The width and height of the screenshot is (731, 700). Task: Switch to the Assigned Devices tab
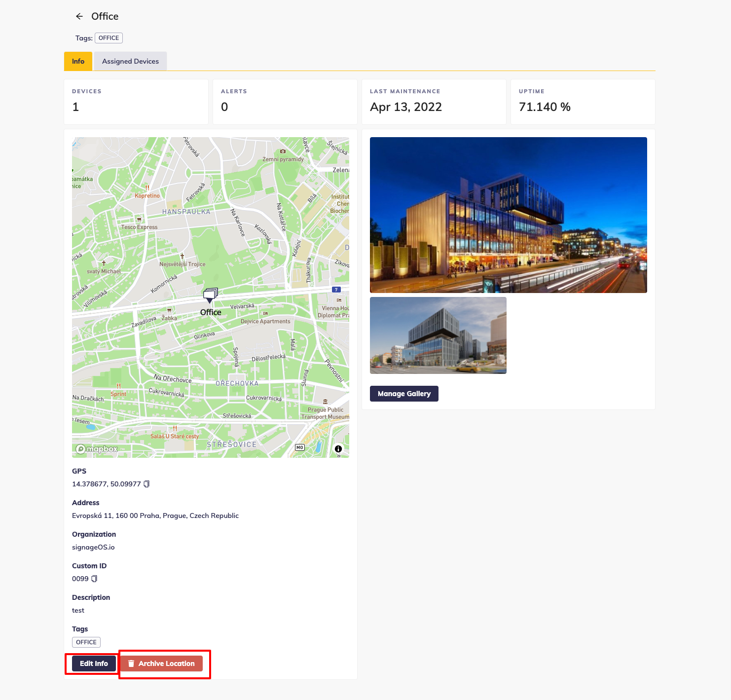pos(130,61)
